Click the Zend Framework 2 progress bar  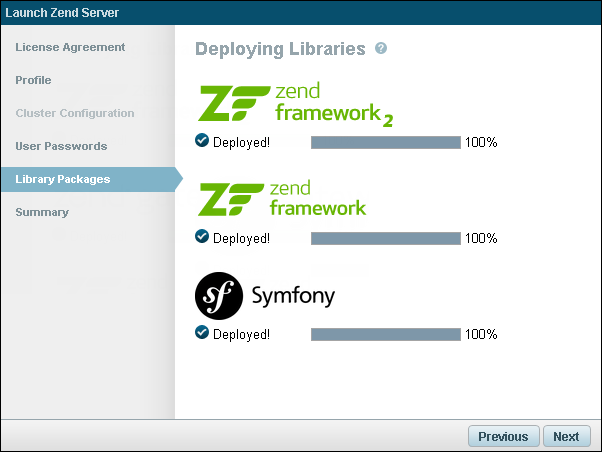[385, 142]
